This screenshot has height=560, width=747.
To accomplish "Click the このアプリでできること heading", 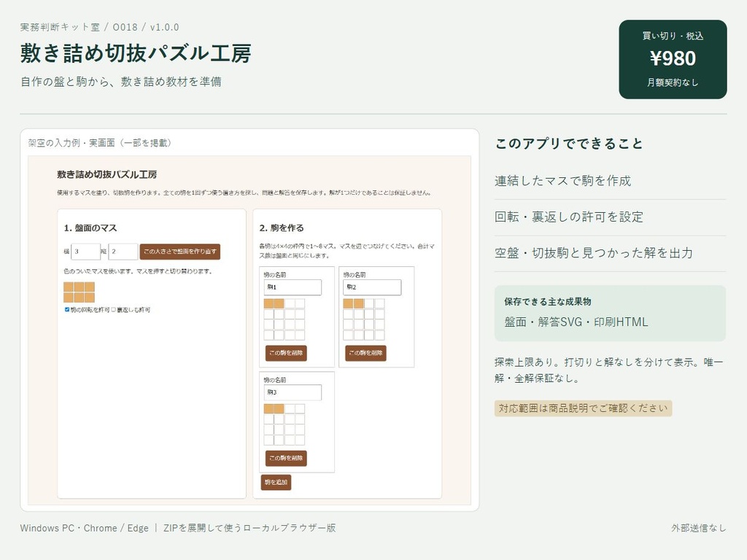I will (569, 144).
